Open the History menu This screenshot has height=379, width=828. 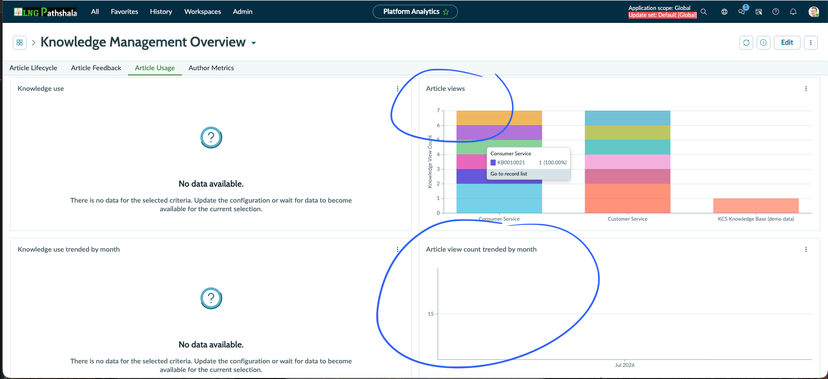161,12
